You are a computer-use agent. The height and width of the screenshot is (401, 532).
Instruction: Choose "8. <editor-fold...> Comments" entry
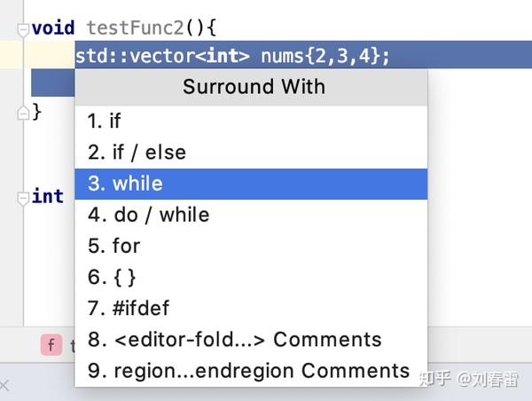(x=234, y=340)
